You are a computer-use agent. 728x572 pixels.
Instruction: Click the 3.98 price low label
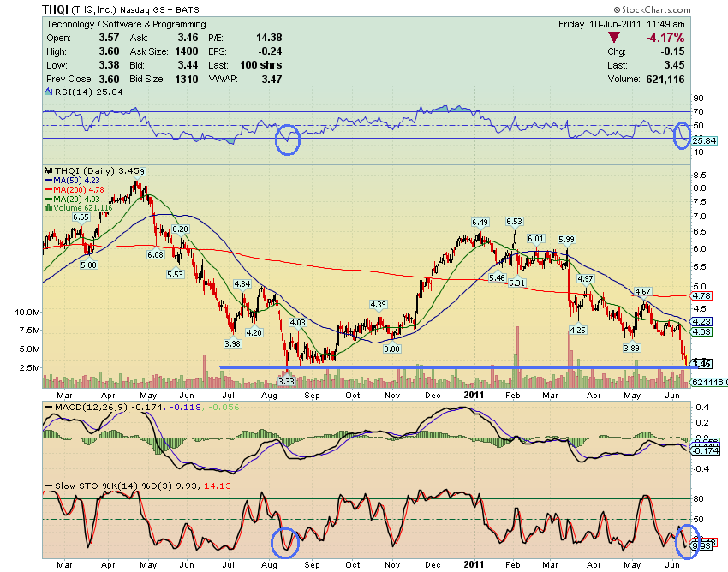coord(232,343)
